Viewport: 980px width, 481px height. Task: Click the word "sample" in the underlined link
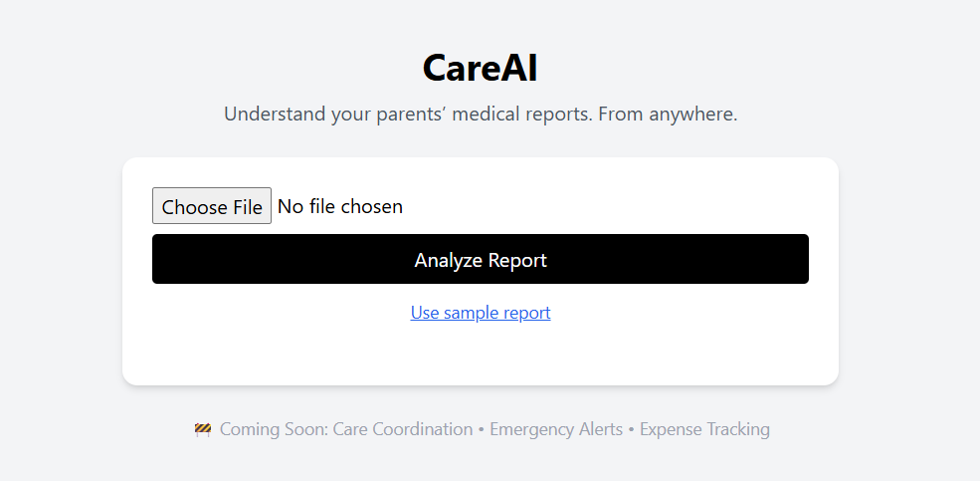click(x=474, y=313)
